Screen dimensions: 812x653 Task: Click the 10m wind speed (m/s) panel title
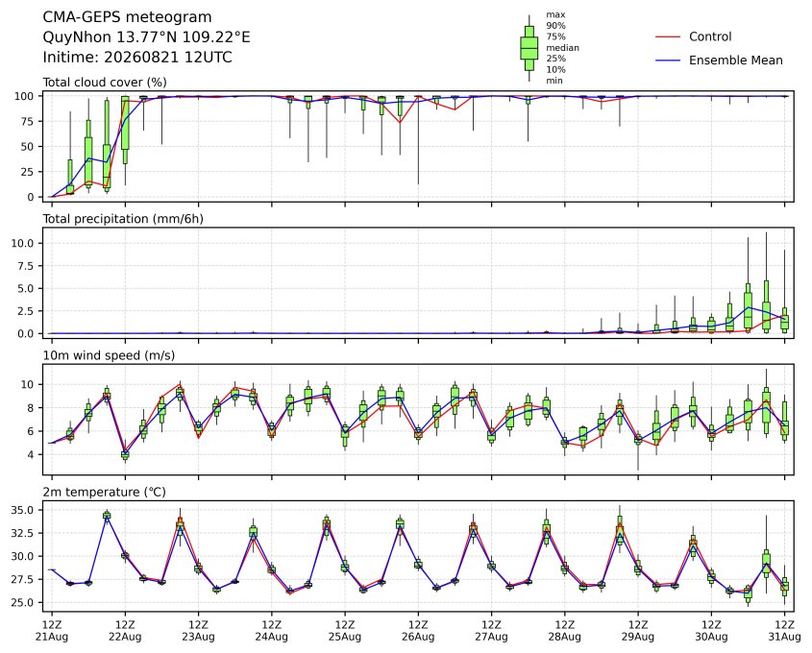point(109,355)
